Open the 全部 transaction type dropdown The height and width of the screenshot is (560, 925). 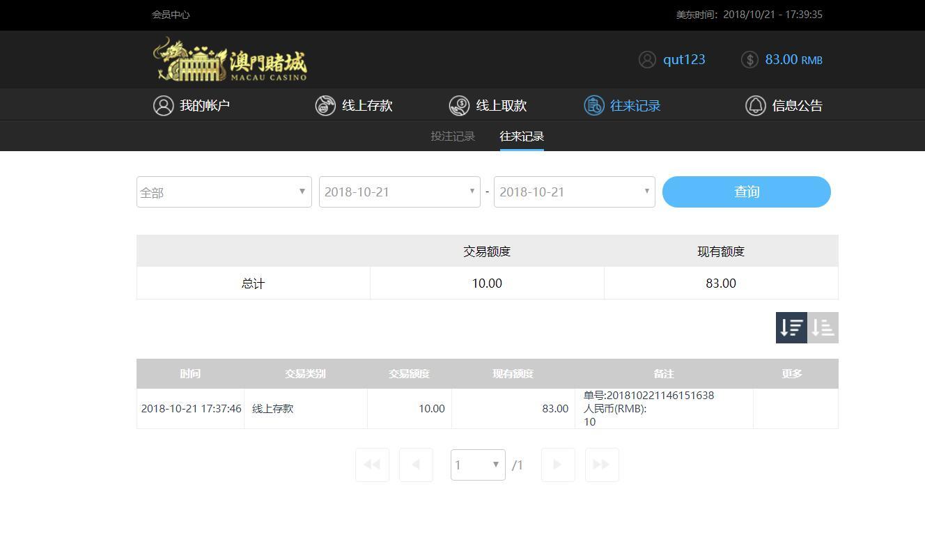point(224,192)
